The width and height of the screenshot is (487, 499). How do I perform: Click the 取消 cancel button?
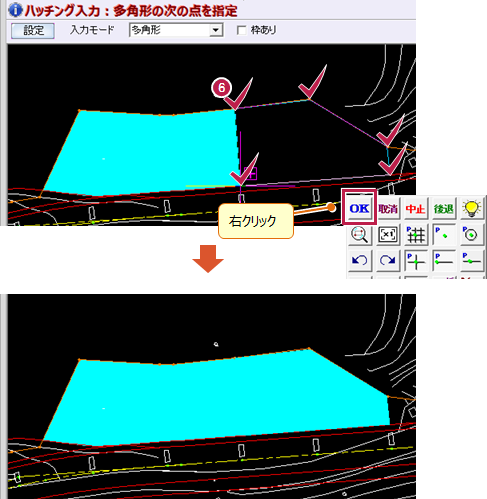coord(388,209)
